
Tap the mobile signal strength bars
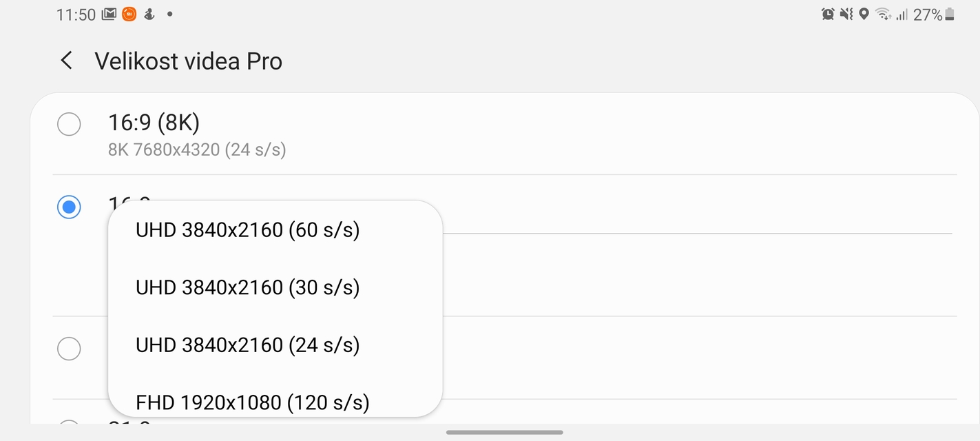(903, 14)
